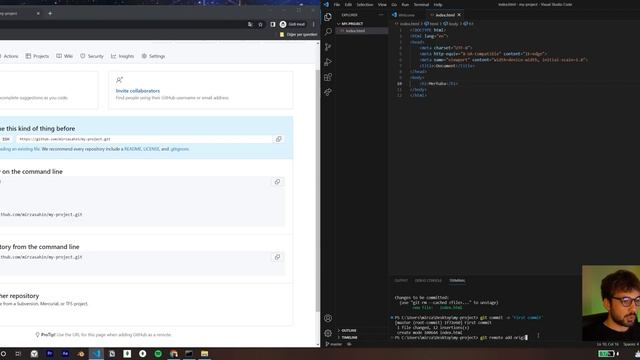Expand the TIMELINE section

tap(348, 338)
